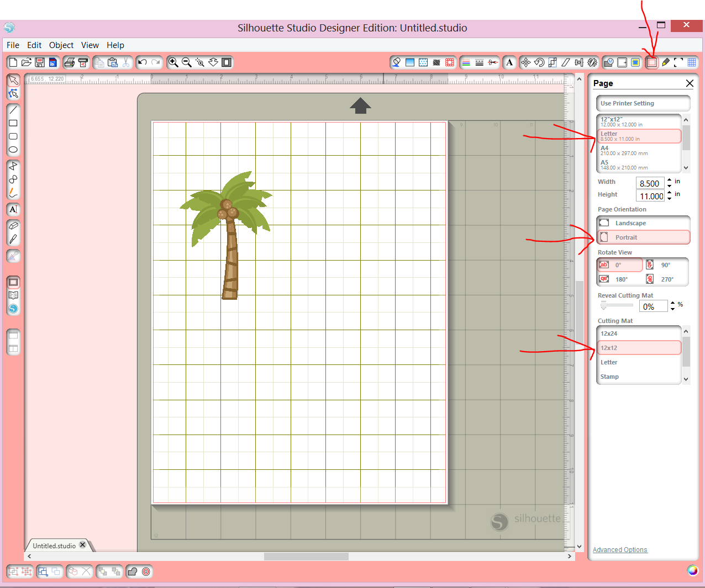Open the View menu
Screen dimensions: 705x588
90,45
